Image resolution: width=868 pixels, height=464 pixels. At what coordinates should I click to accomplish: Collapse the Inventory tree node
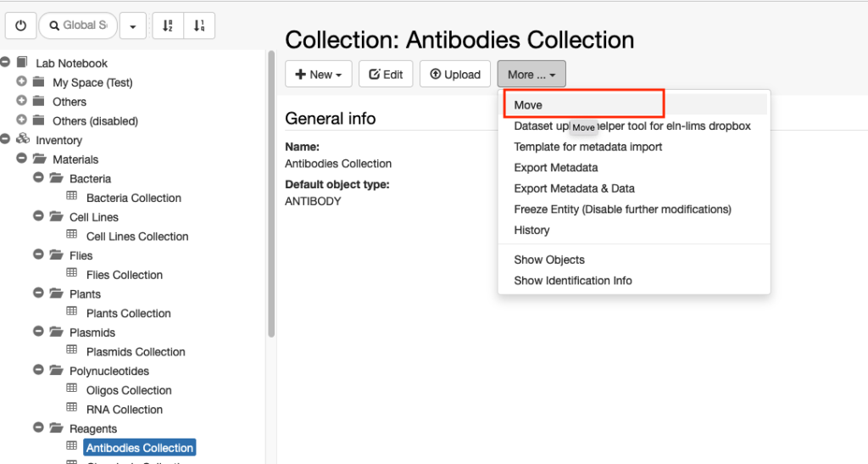pyautogui.click(x=5, y=139)
